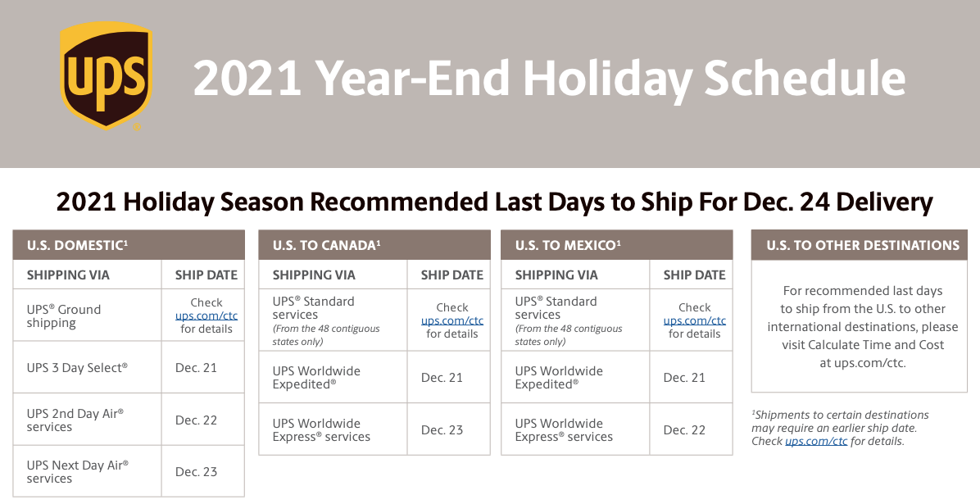Click the U.S. TO OTHER DESTINATIONS header

860,245
